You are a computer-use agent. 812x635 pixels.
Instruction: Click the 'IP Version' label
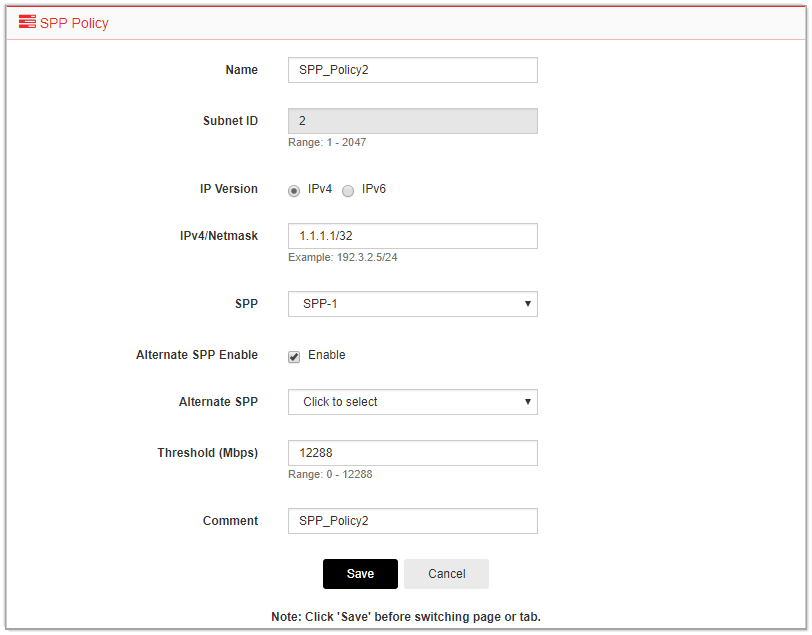click(229, 189)
